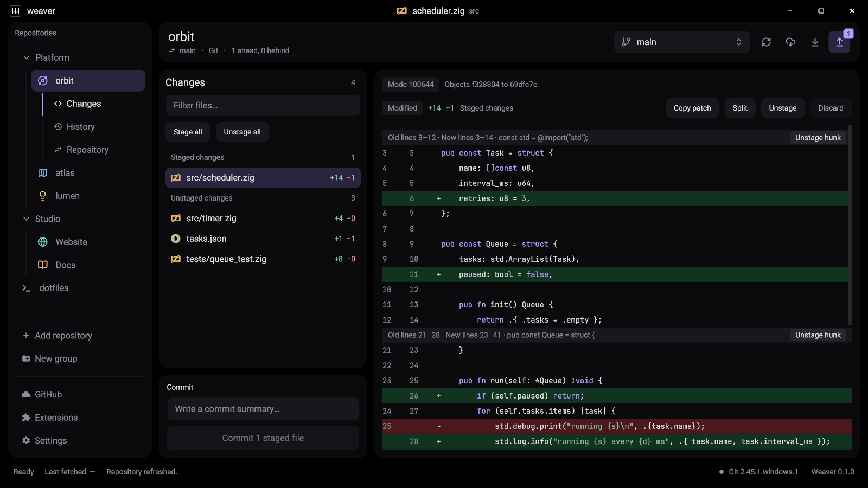Click the Filter files input field
Image resolution: width=868 pixels, height=488 pixels.
click(x=263, y=105)
